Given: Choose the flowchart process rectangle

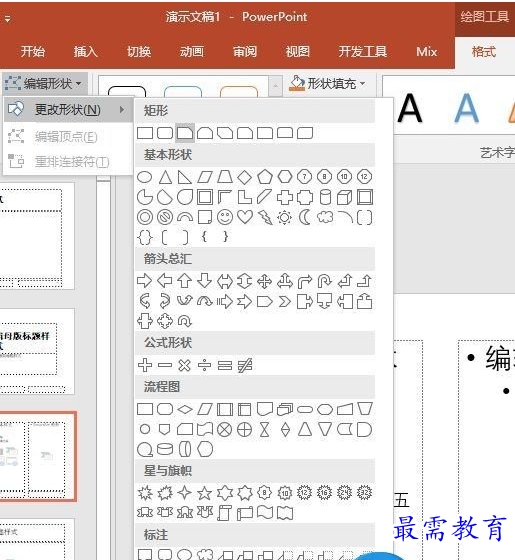Looking at the screenshot, I should point(145,409).
